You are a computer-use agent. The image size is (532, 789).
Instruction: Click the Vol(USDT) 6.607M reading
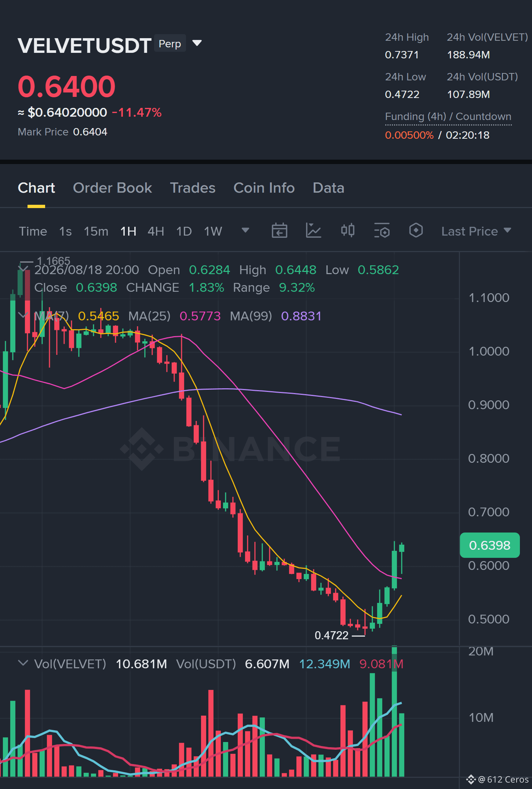click(x=267, y=664)
